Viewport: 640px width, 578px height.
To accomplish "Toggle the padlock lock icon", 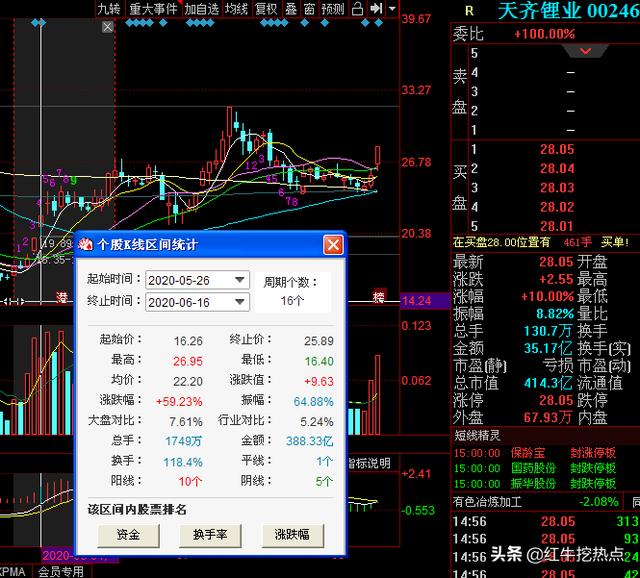I will 357,9.
